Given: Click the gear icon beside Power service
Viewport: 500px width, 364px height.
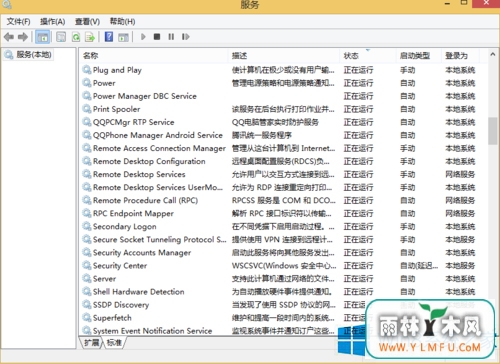Looking at the screenshot, I should [87, 83].
